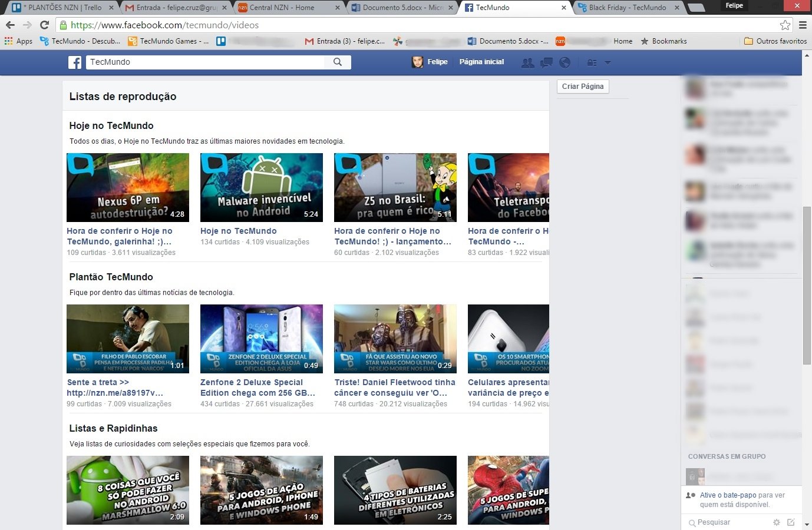Open Facebook friend requests icon
Viewport: 812px width, 530px height.
point(528,62)
